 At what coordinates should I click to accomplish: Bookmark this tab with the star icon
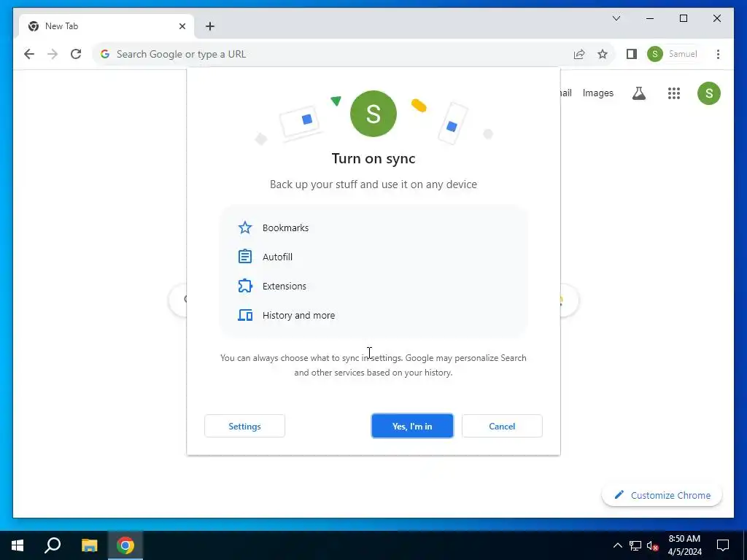pyautogui.click(x=603, y=54)
